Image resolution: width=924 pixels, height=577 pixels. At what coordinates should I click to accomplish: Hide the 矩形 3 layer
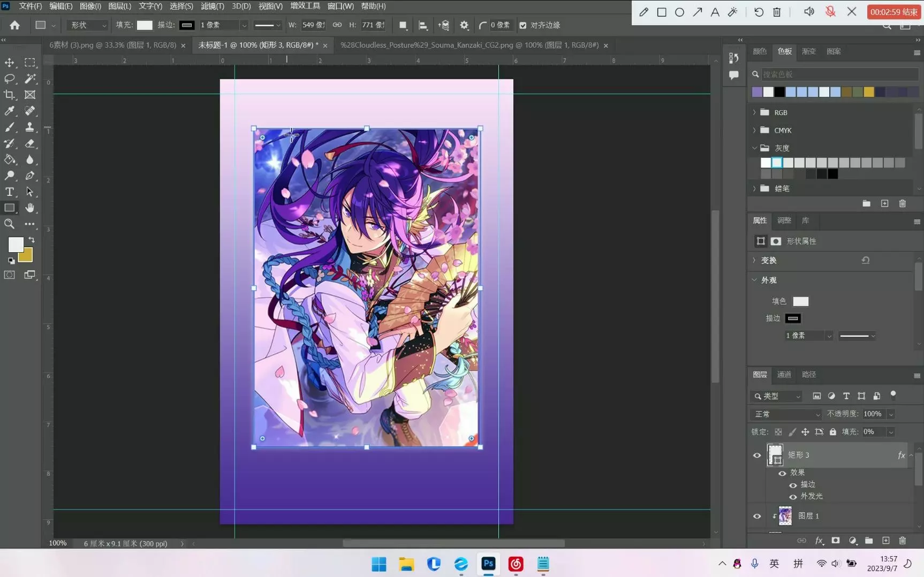(757, 455)
